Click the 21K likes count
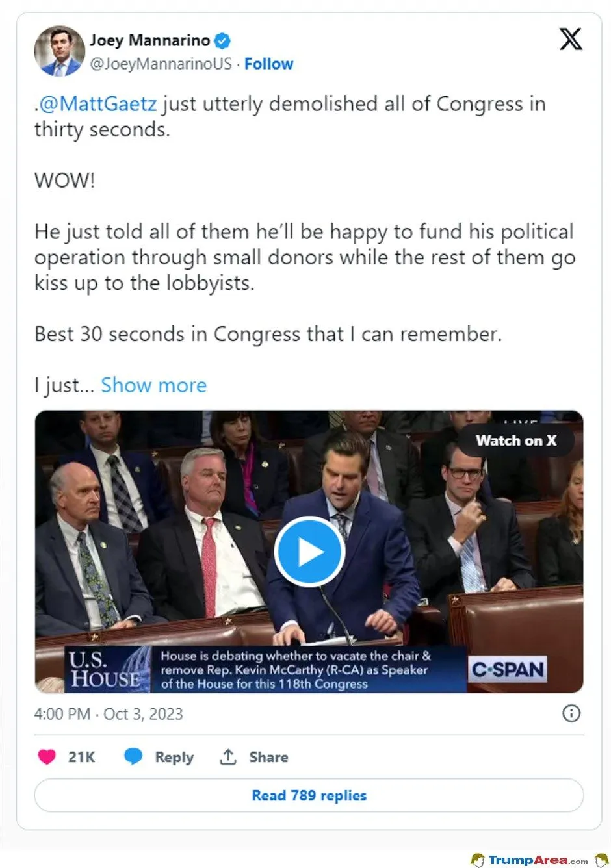The image size is (611, 868). click(x=81, y=757)
